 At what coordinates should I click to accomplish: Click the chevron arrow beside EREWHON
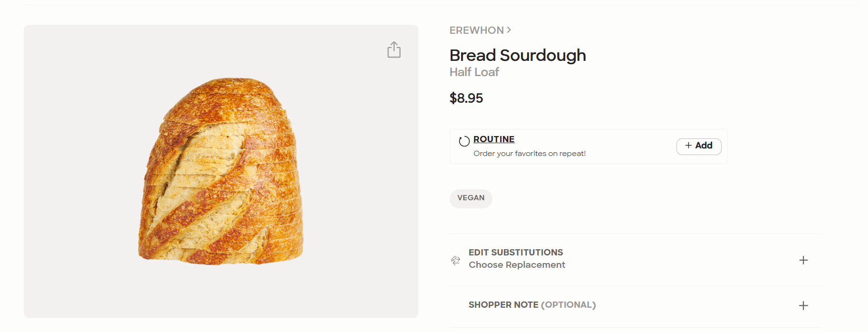[x=509, y=30]
